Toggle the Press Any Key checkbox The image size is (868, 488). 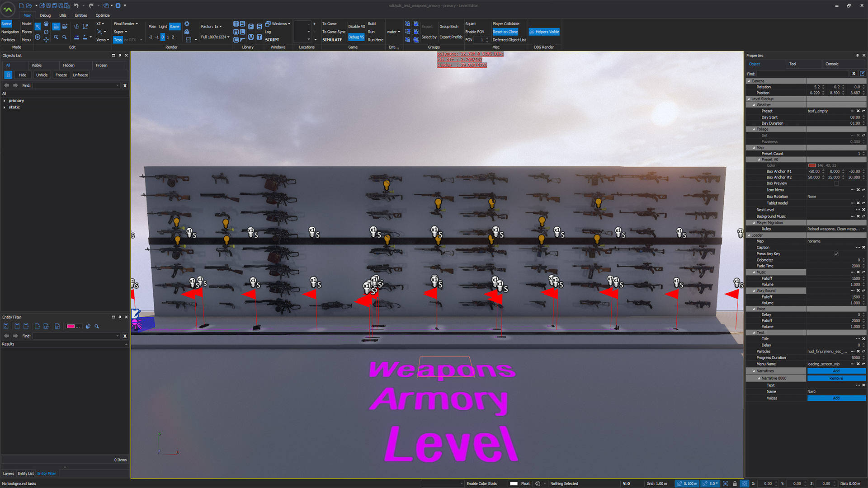coord(836,254)
